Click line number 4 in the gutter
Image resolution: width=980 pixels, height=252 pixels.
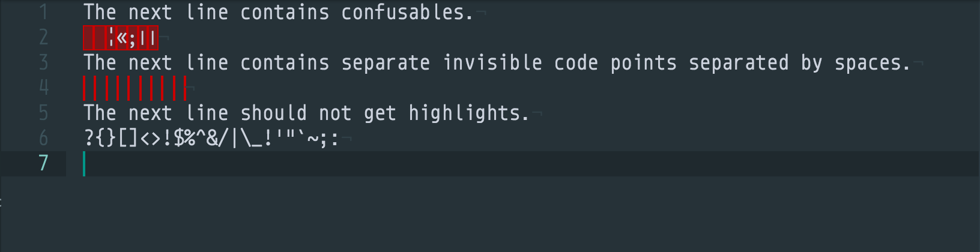pyautogui.click(x=43, y=88)
